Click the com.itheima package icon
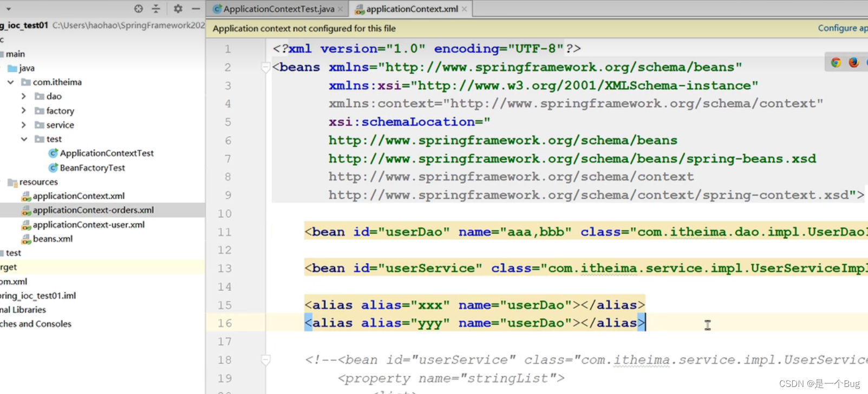The width and height of the screenshot is (868, 394). [x=25, y=82]
